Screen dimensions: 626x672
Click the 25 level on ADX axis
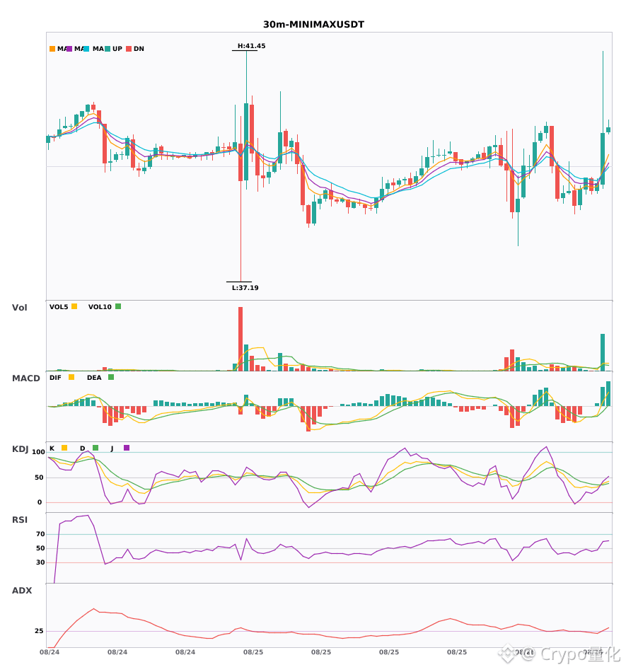click(39, 631)
